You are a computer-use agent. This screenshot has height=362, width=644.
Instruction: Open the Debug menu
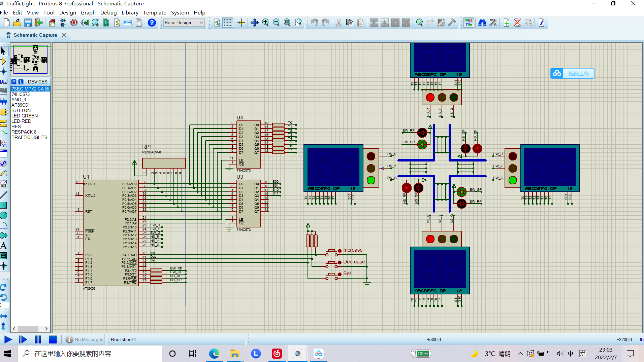(108, 12)
